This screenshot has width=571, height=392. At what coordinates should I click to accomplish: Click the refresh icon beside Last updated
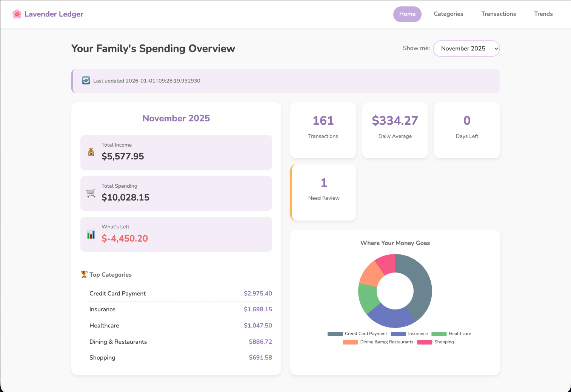[x=86, y=81]
